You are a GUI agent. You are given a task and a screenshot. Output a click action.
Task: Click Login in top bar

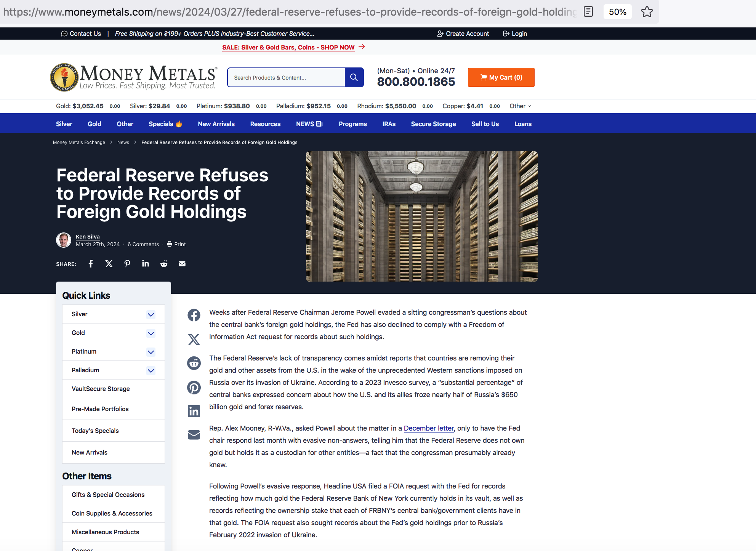(x=515, y=34)
